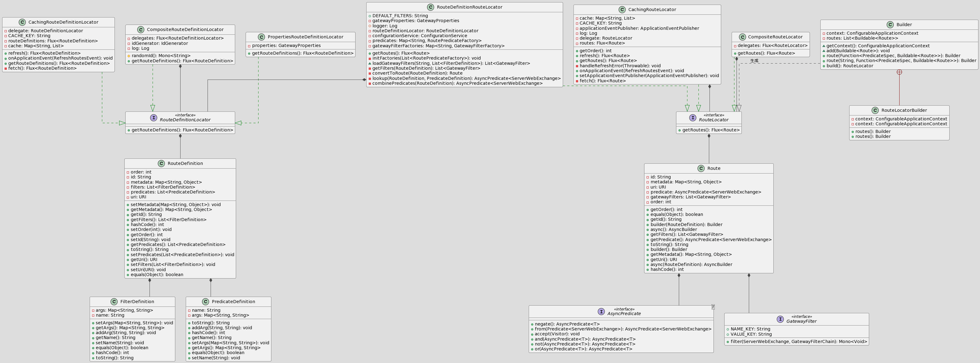Click the PredicateDefinition class icon
The height and width of the screenshot is (363, 980).
tap(205, 302)
